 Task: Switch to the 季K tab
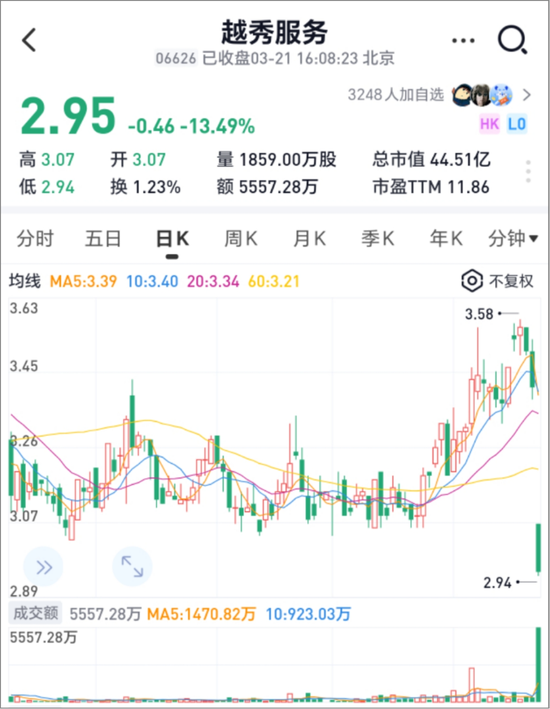coord(378,239)
